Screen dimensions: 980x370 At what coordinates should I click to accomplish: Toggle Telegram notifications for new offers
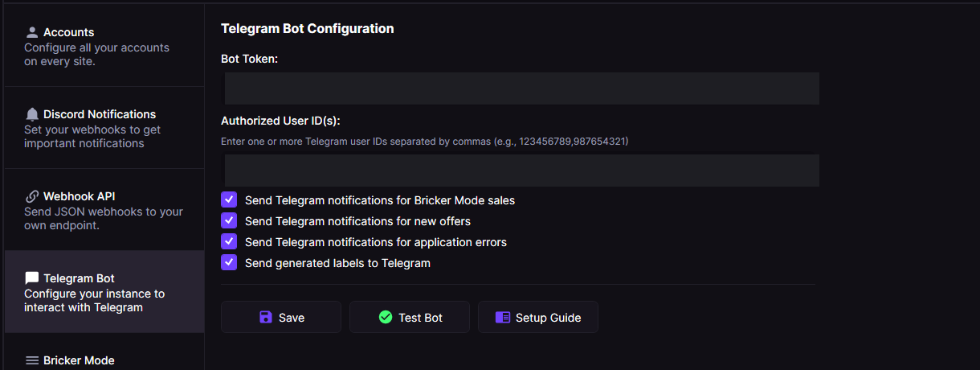click(x=229, y=220)
